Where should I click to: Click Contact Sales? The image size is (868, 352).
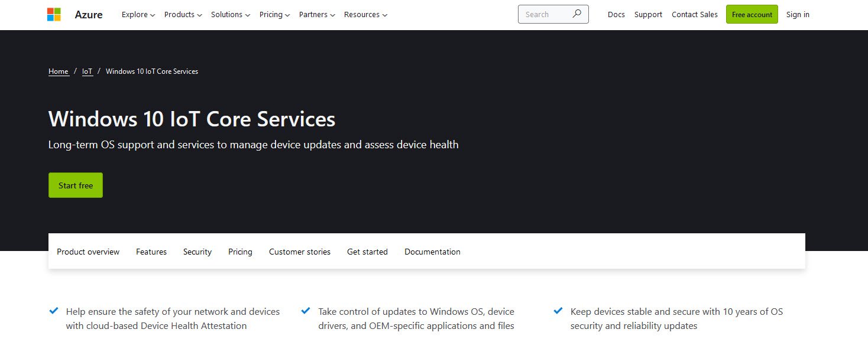pyautogui.click(x=695, y=15)
